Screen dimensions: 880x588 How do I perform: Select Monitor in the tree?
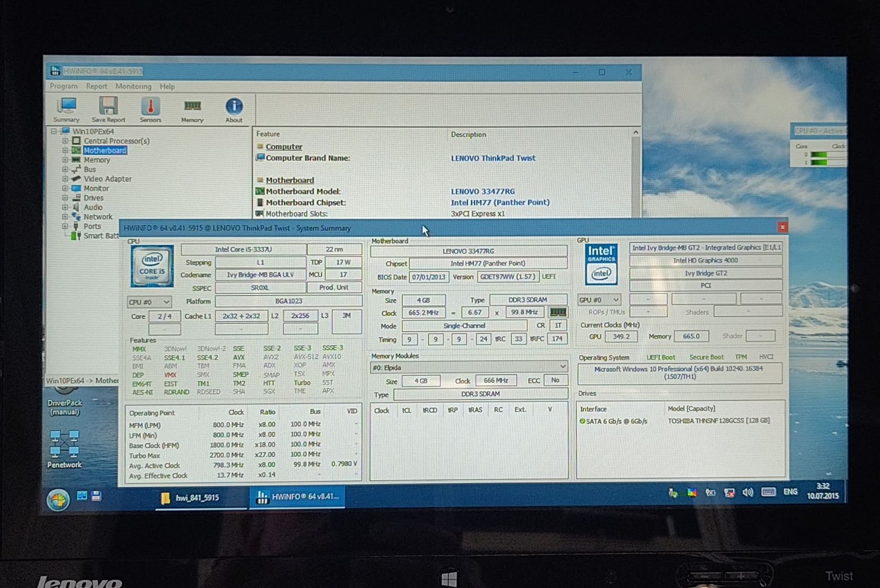pyautogui.click(x=96, y=189)
